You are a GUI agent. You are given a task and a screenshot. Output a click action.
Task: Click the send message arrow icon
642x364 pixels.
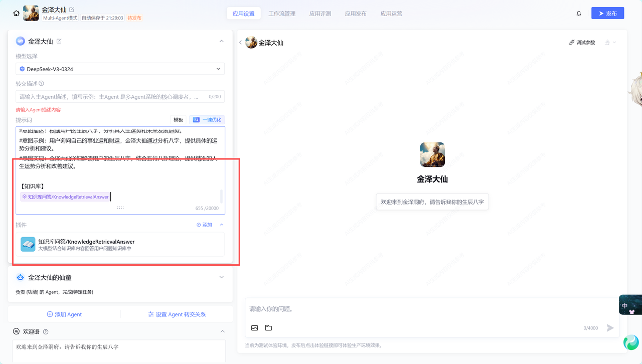(x=610, y=328)
